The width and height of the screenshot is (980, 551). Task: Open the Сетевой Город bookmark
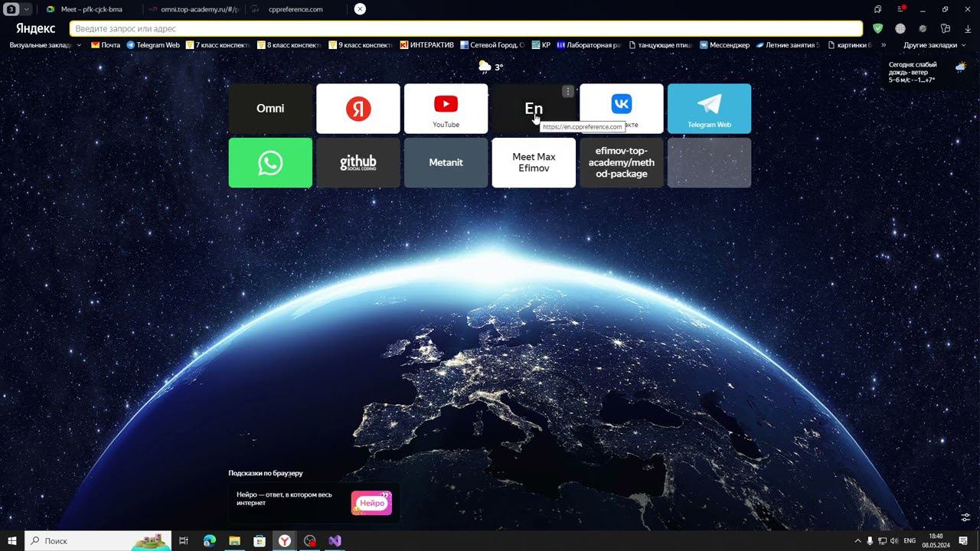pos(492,45)
